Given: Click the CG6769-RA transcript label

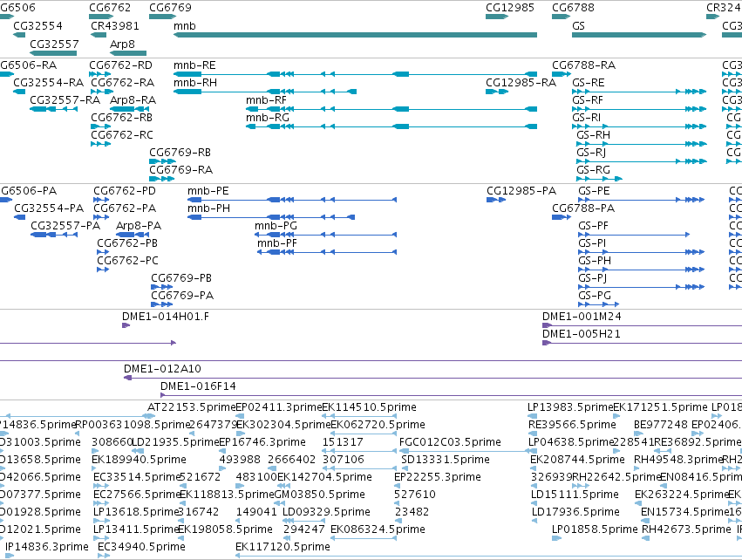Looking at the screenshot, I should [x=180, y=170].
